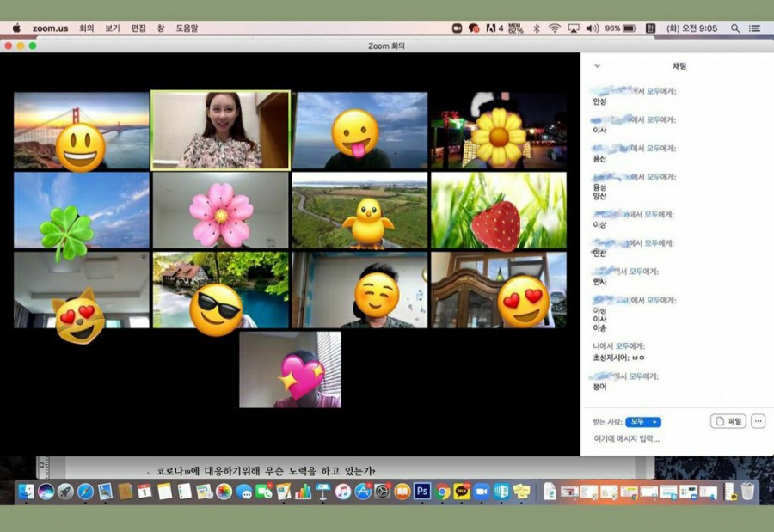Open Finder from the Dock

tap(26, 492)
